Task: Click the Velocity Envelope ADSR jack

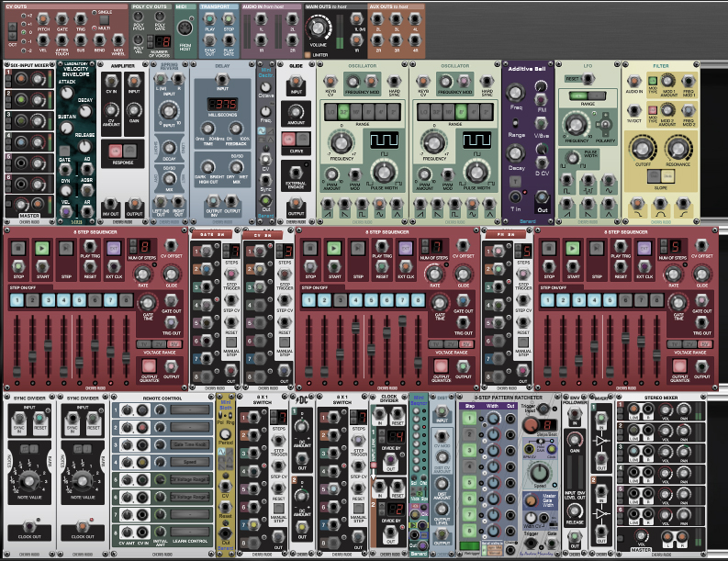Action: tap(87, 189)
